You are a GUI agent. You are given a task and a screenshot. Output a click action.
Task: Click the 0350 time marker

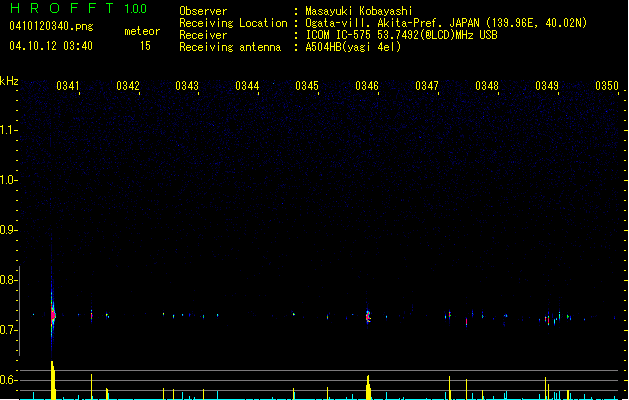pyautogui.click(x=607, y=86)
